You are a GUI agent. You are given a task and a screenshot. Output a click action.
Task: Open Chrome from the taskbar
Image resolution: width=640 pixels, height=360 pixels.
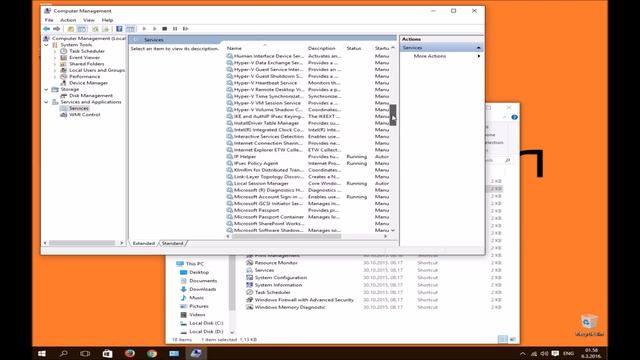(x=152, y=353)
